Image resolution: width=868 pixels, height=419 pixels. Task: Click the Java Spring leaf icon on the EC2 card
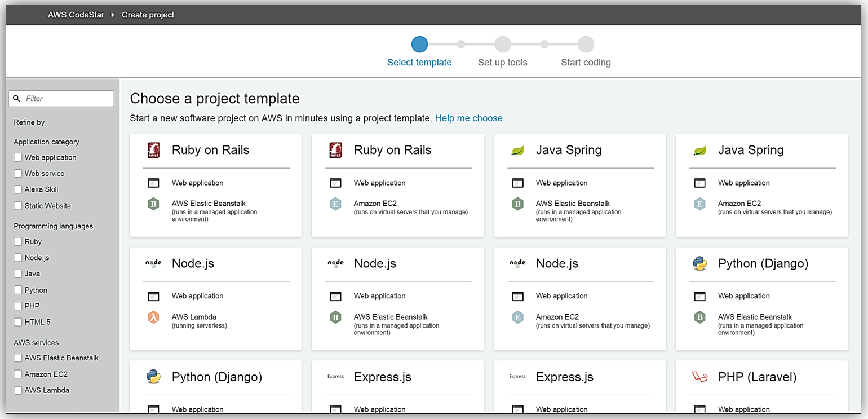[x=699, y=151]
